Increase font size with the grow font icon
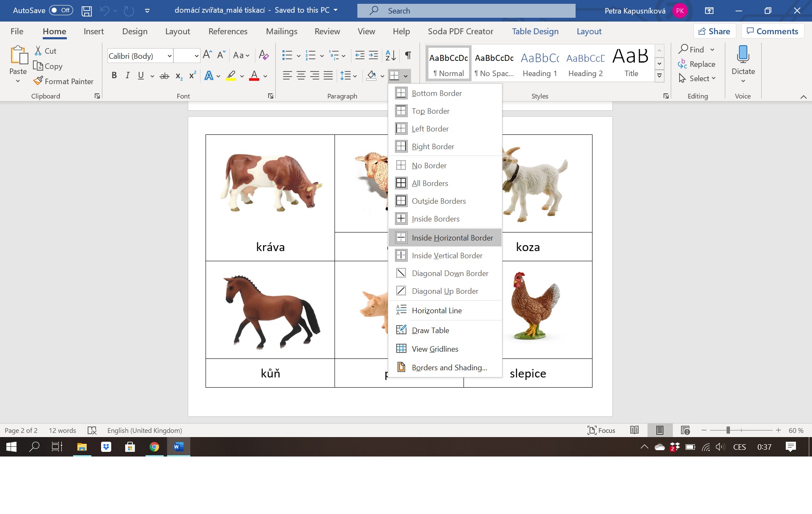Image resolution: width=812 pixels, height=514 pixels. (207, 55)
